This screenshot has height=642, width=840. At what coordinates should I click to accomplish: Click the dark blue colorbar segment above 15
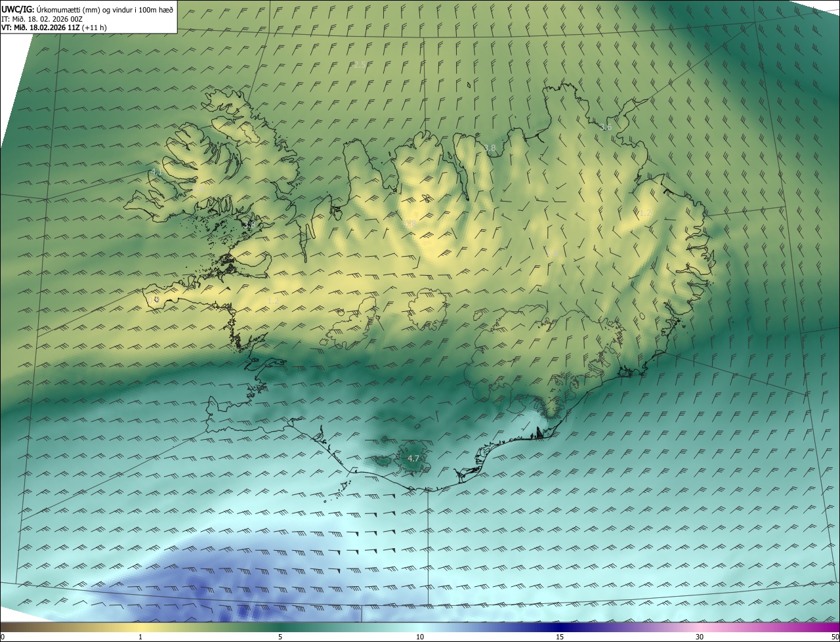(x=560, y=627)
